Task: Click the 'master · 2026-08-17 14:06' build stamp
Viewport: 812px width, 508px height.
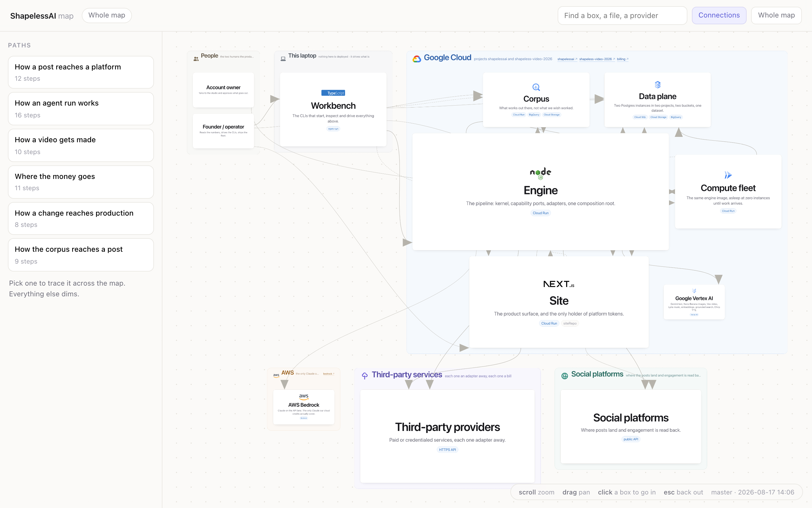Action: 753,492
